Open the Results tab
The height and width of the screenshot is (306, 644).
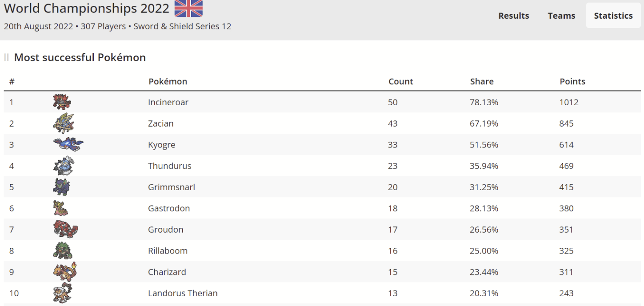514,16
